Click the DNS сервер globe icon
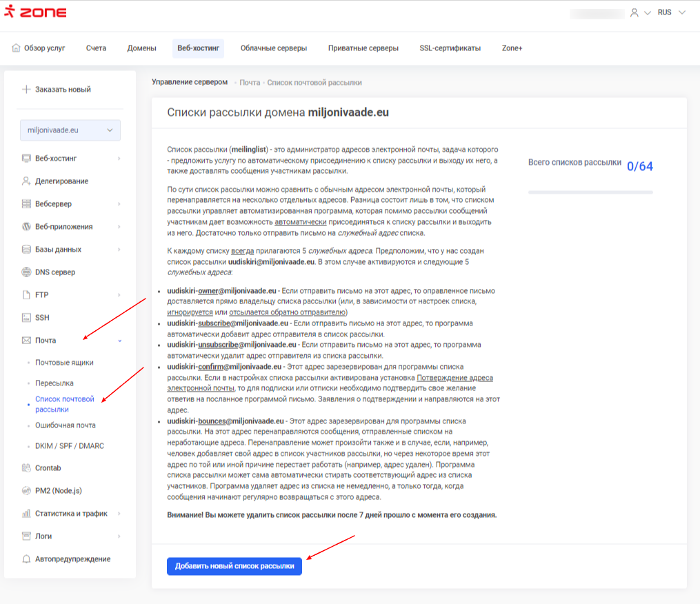This screenshot has height=604, width=700. tap(26, 272)
